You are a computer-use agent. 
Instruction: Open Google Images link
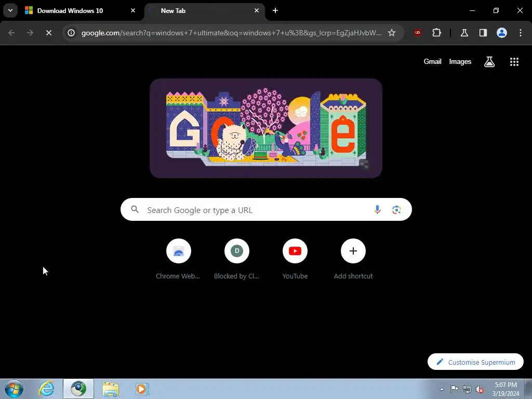click(460, 61)
